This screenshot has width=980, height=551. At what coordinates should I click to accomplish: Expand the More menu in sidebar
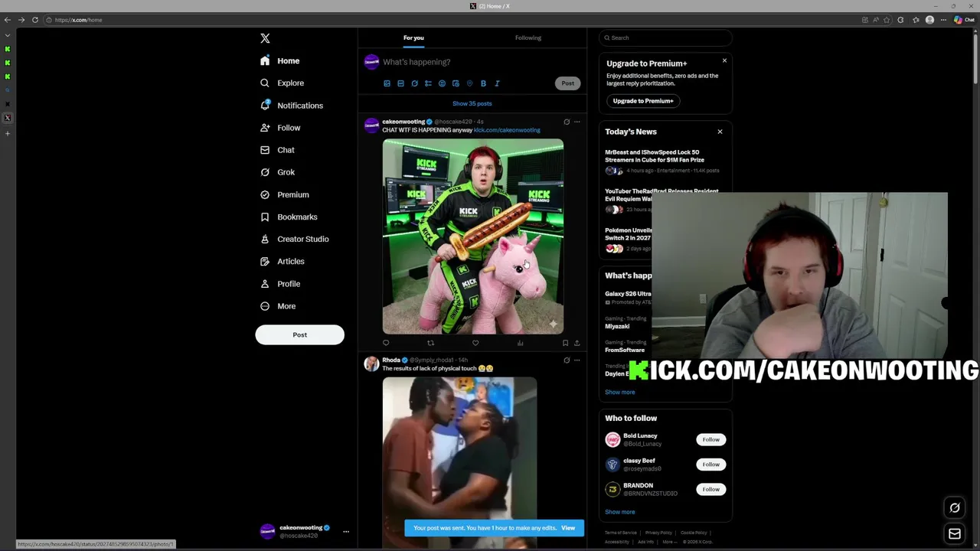[x=278, y=306]
